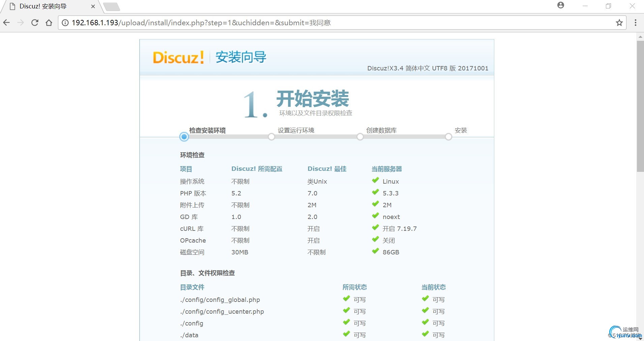The height and width of the screenshot is (341, 644).
Task: Click 所需状态 check for config_ucenter.php
Action: [x=346, y=310]
